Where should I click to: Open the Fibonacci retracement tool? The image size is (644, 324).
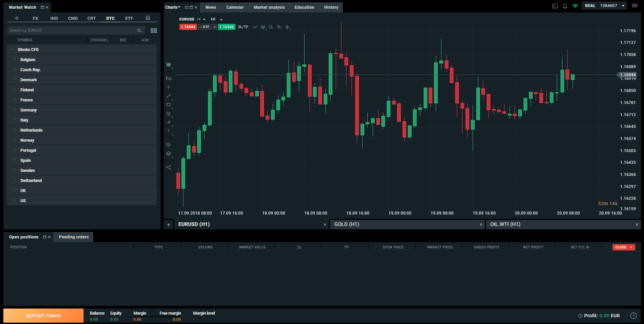pyautogui.click(x=169, y=114)
